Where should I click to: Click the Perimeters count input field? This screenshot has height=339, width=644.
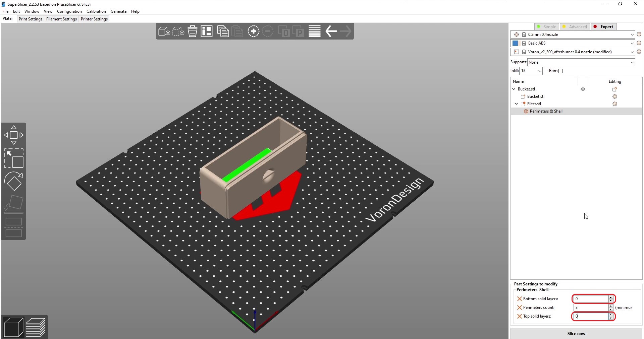(x=591, y=308)
